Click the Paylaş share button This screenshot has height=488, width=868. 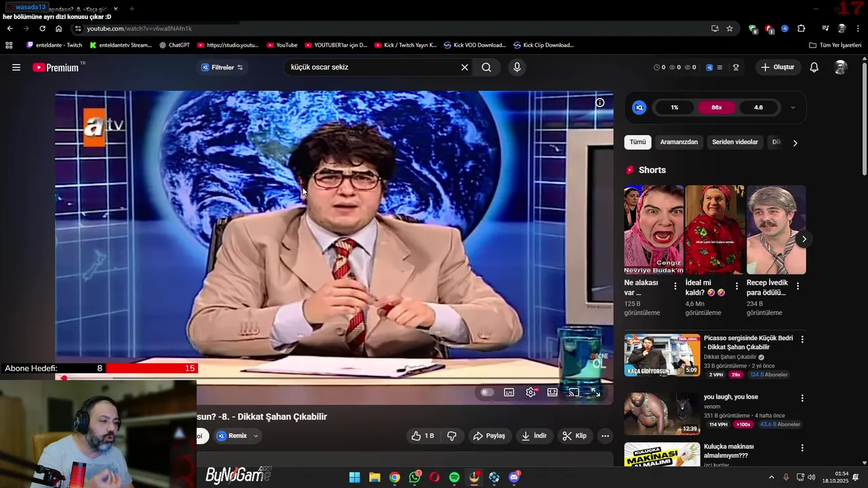coord(489,436)
